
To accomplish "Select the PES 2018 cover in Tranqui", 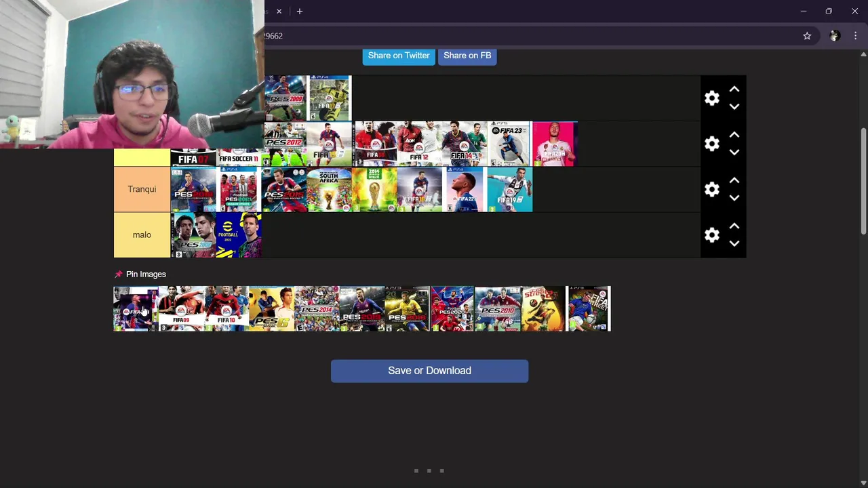I will [x=193, y=189].
